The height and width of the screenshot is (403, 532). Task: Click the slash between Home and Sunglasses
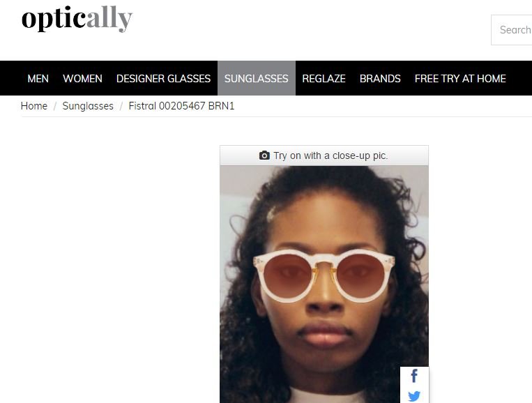point(55,106)
